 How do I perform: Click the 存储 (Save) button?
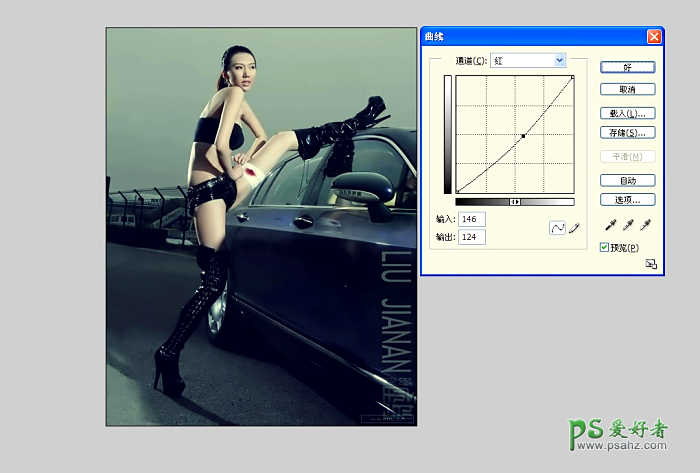pyautogui.click(x=627, y=132)
